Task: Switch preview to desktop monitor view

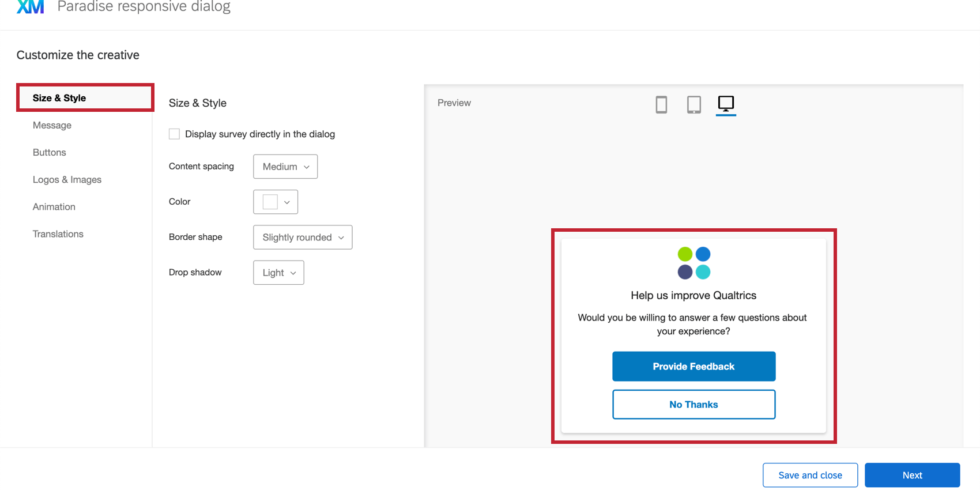Action: tap(726, 104)
